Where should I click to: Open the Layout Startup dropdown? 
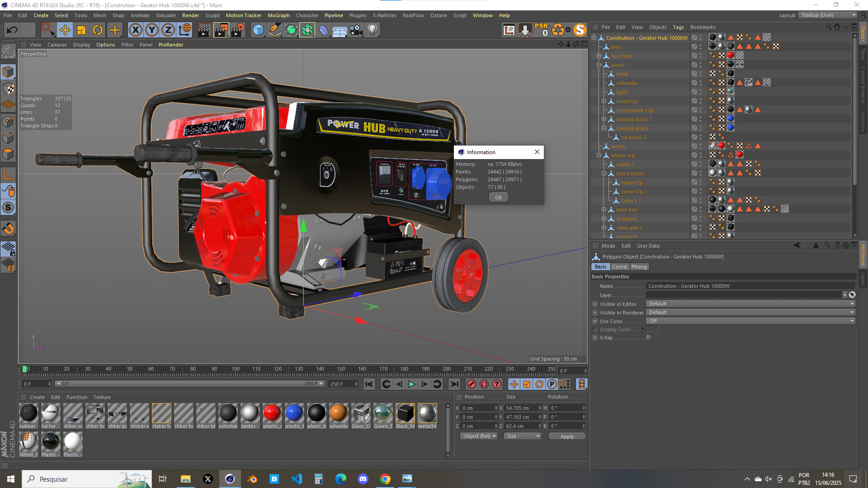827,15
